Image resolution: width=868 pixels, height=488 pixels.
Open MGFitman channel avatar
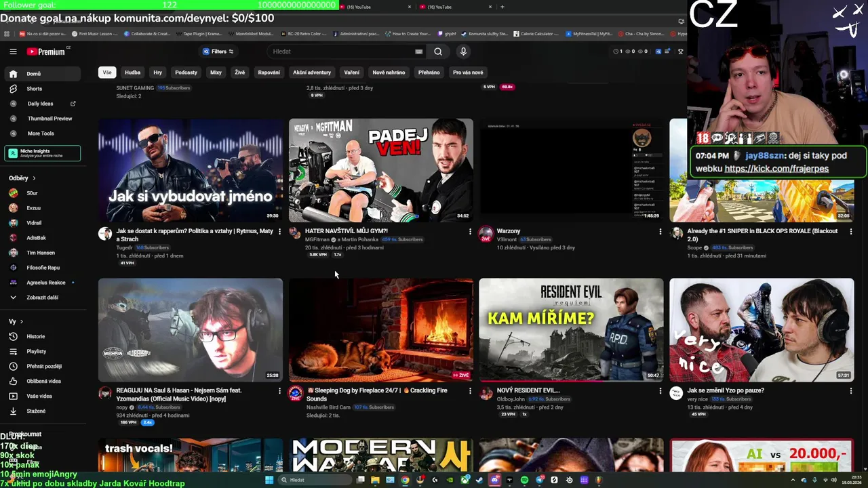point(295,233)
